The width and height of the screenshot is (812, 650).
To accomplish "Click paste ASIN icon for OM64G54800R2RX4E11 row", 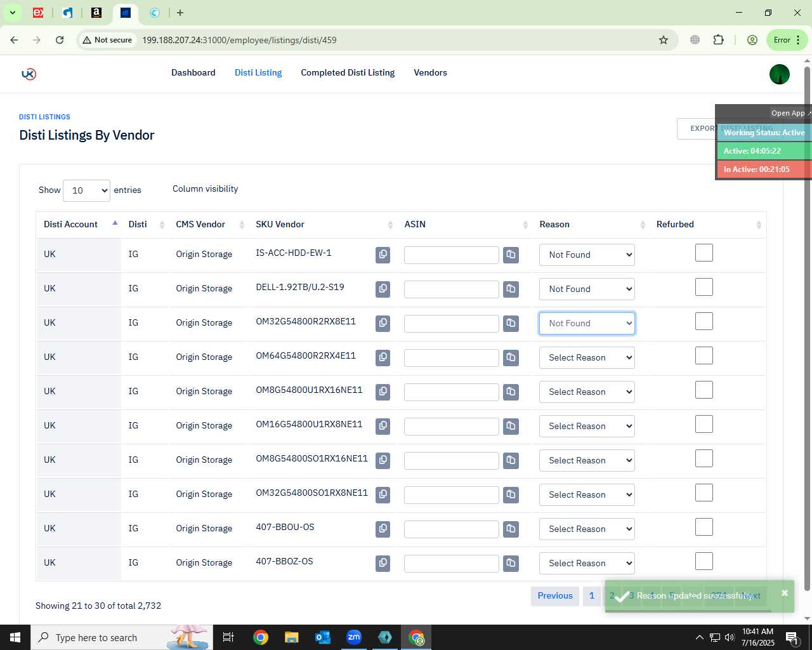I will coord(511,357).
